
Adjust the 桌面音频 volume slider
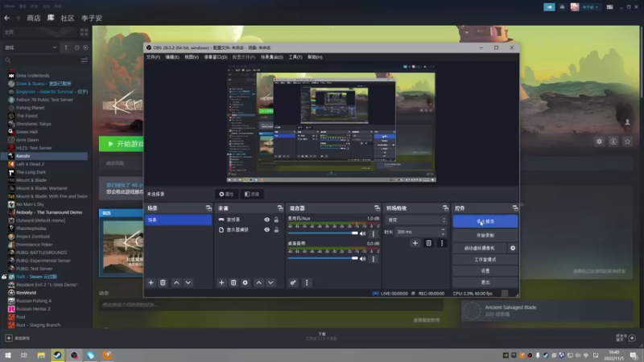coord(323,258)
